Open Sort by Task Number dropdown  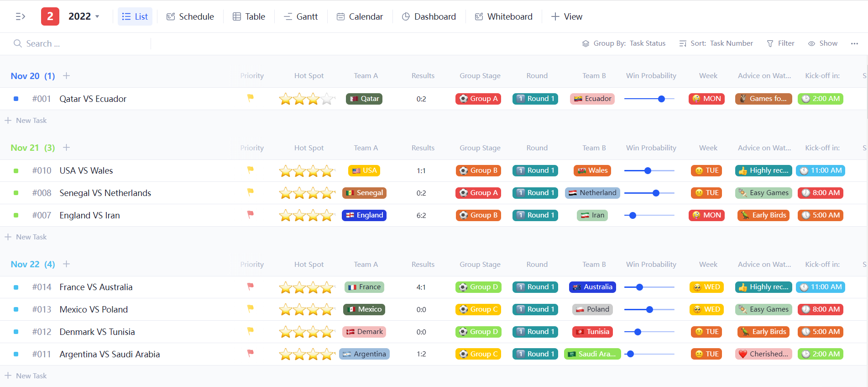[x=716, y=43]
